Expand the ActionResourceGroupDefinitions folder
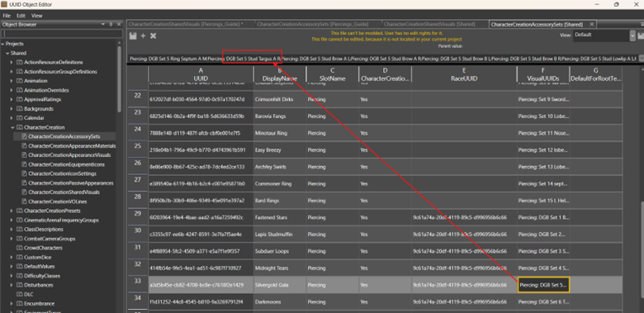 [12, 72]
